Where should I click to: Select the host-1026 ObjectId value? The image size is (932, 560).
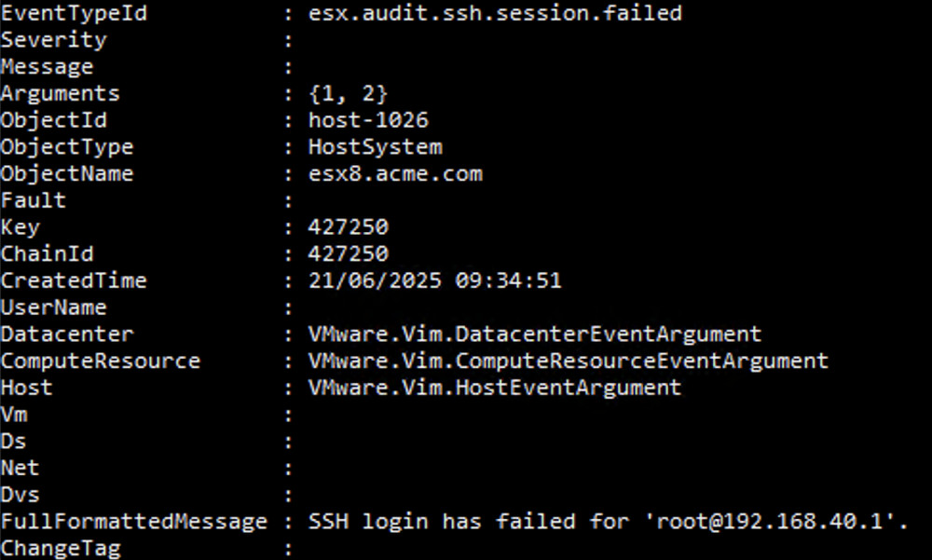pos(368,120)
